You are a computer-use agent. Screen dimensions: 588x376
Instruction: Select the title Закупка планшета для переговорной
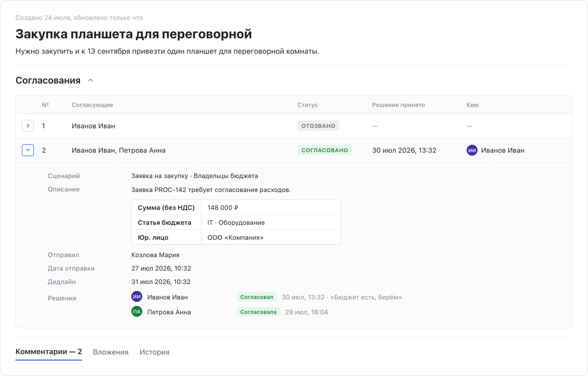134,34
